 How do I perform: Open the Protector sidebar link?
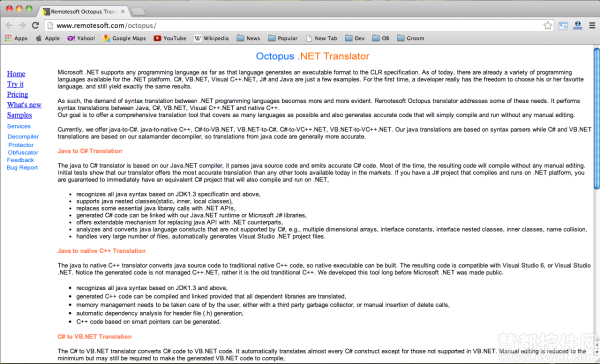click(21, 145)
